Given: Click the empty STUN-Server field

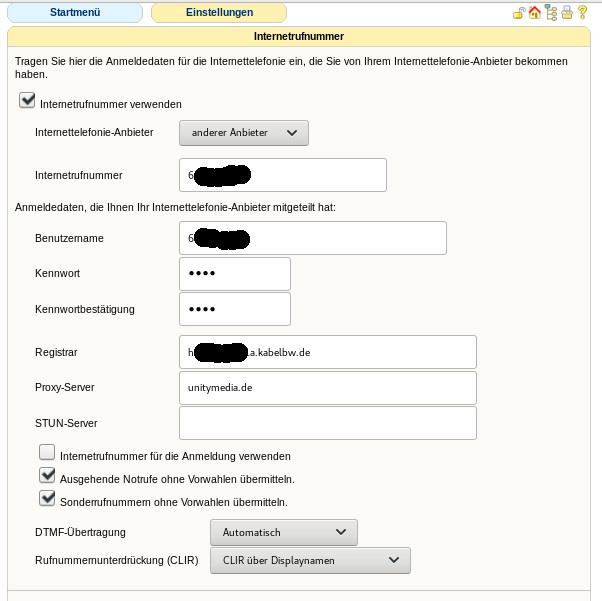Looking at the screenshot, I should click(327, 423).
